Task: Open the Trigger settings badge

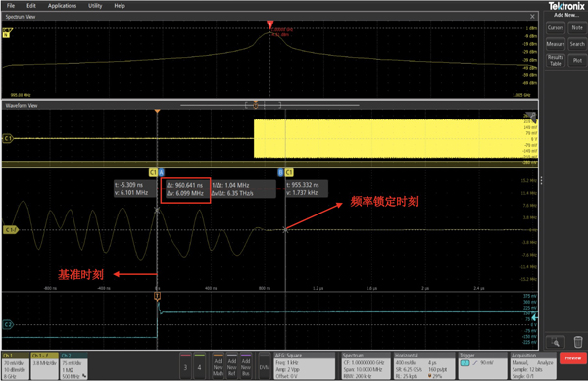Action: (482, 365)
